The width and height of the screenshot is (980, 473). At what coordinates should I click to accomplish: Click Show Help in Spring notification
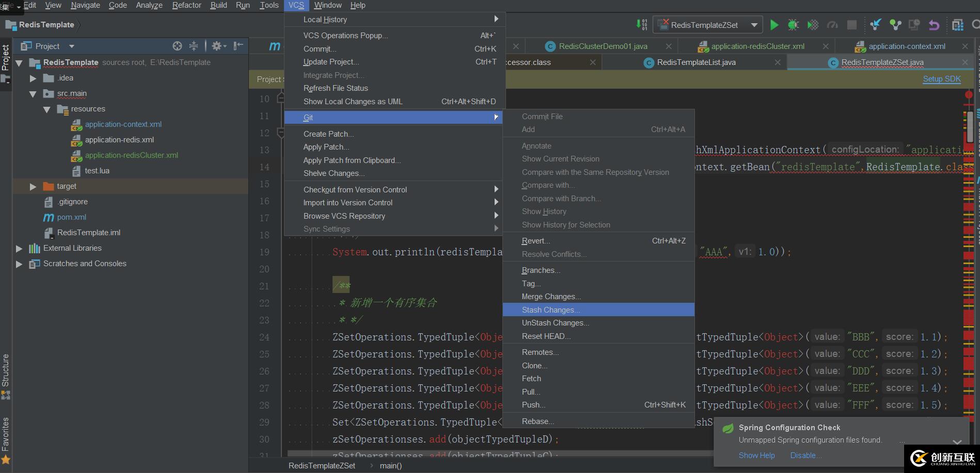point(756,455)
